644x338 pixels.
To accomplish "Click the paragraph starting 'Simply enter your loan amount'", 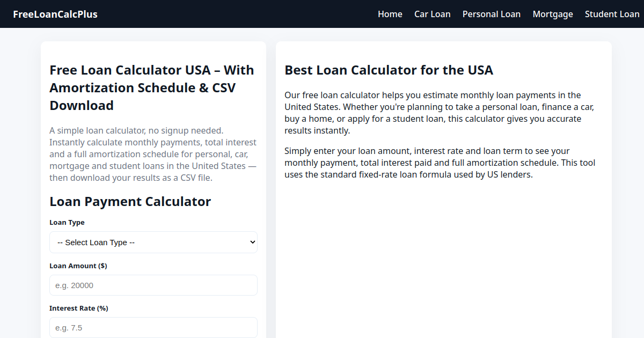I will point(440,163).
